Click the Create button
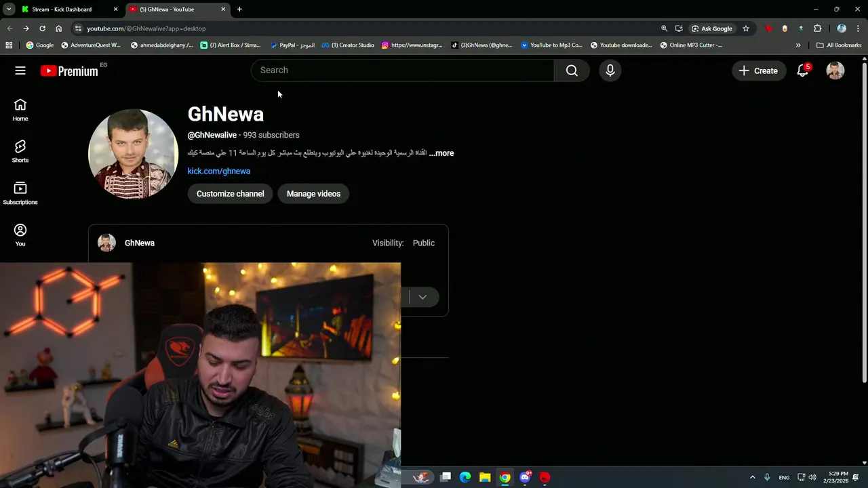The width and height of the screenshot is (868, 488). [x=759, y=70]
